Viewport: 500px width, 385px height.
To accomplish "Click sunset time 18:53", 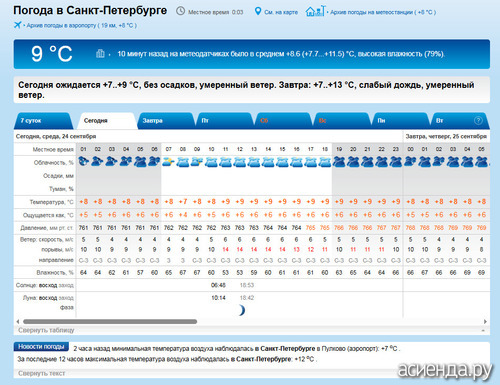I will 247,285.
